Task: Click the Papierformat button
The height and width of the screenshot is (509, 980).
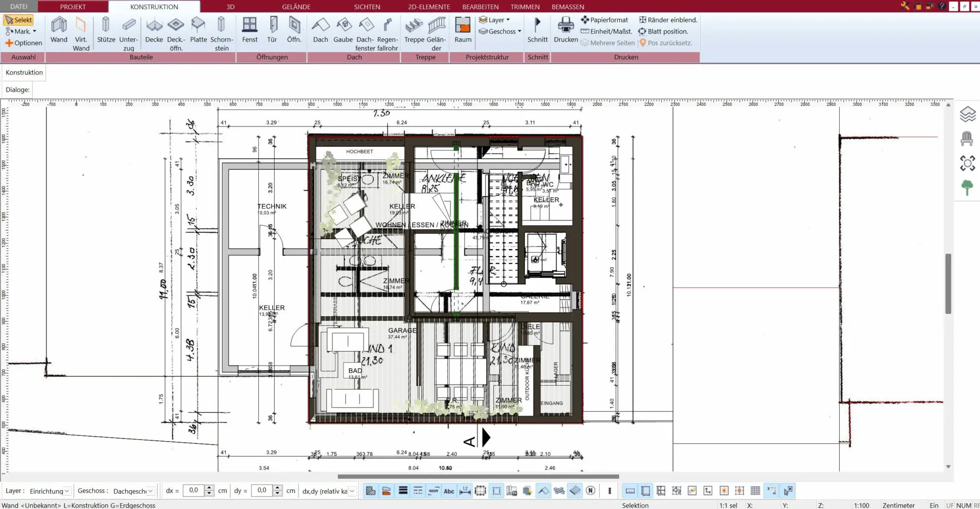Action: tap(604, 20)
